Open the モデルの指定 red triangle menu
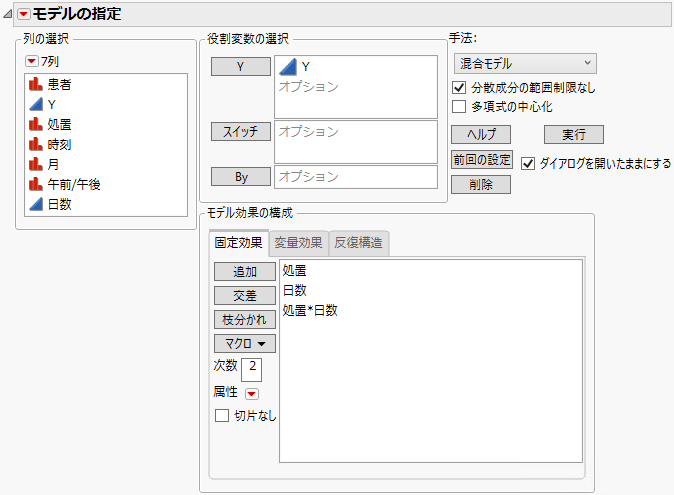This screenshot has height=495, width=674. point(24,14)
